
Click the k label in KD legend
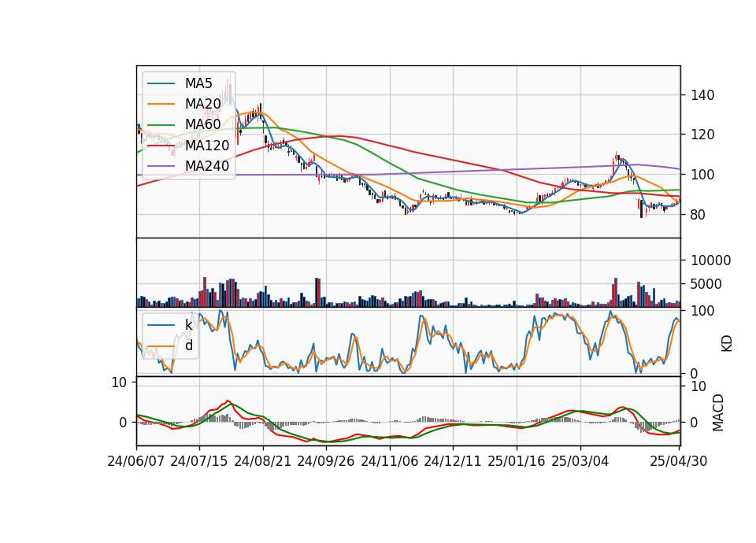pos(188,325)
